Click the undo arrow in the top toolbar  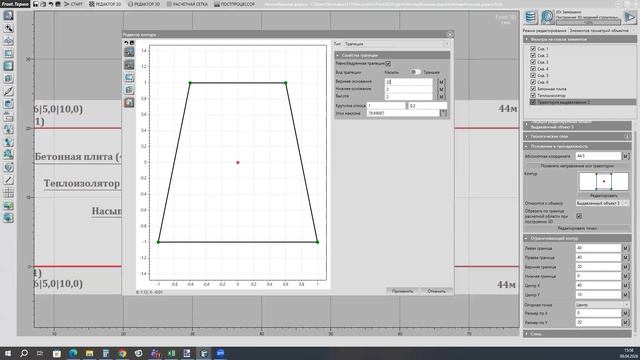(x=51, y=4)
